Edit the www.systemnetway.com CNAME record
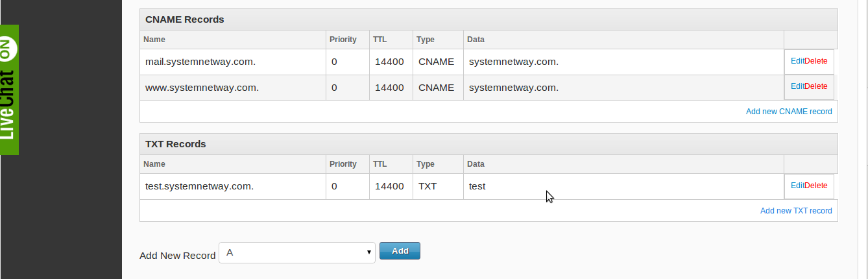This screenshot has height=279, width=868. 797,86
